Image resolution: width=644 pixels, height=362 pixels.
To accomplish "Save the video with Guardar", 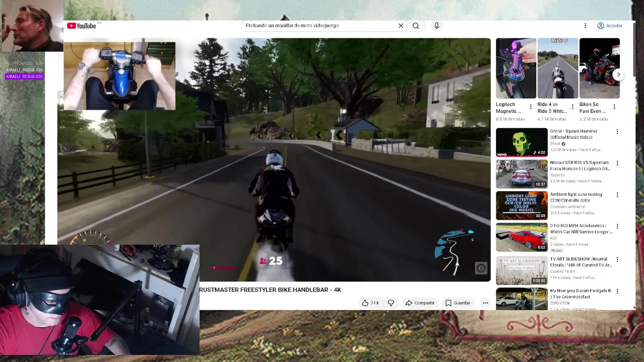I will (458, 303).
